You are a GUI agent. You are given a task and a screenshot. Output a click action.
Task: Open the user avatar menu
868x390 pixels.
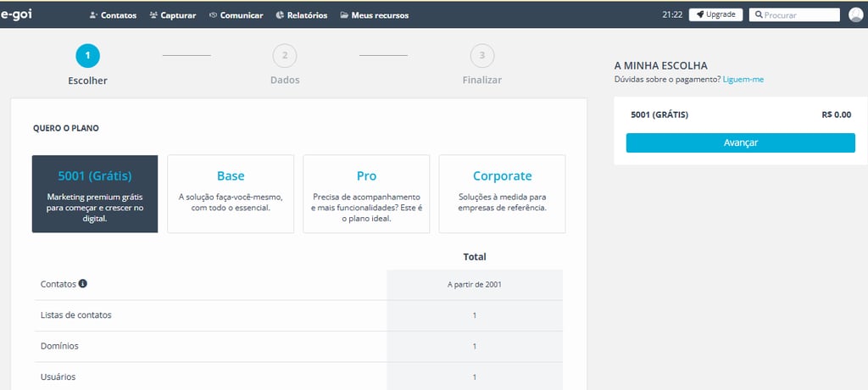coord(856,15)
